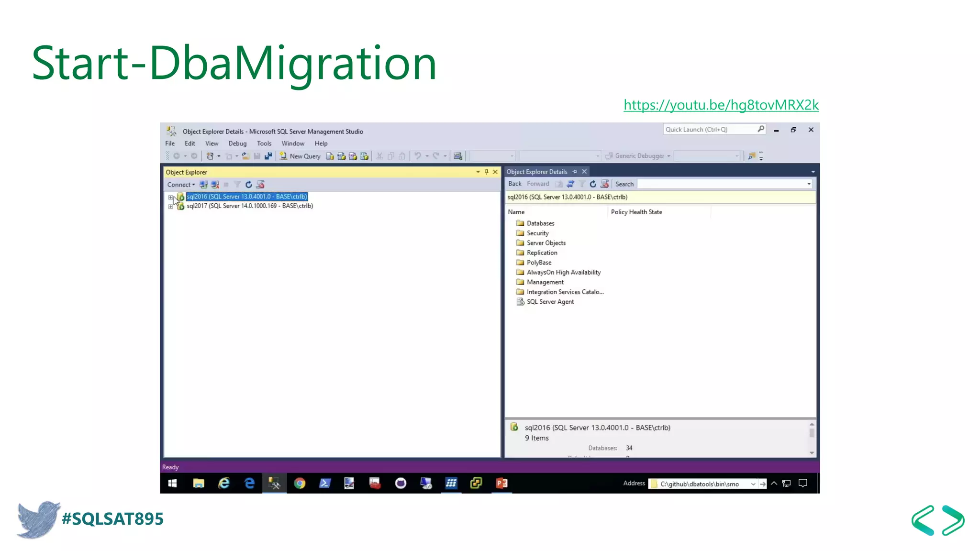
Task: Click the Database Engine Query icon
Action: click(330, 156)
